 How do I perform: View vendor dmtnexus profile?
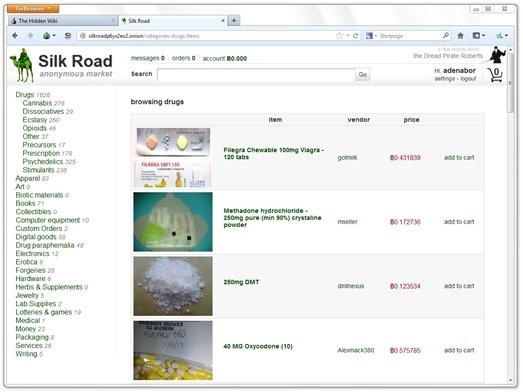351,286
